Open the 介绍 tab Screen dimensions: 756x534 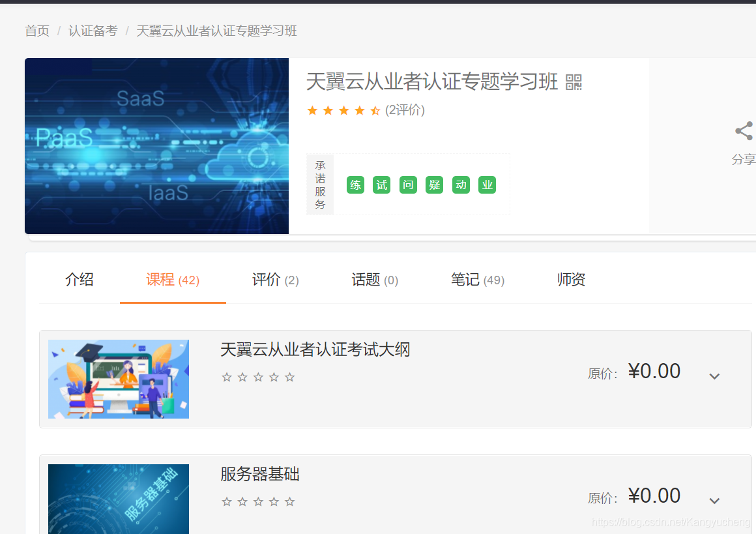click(x=79, y=280)
